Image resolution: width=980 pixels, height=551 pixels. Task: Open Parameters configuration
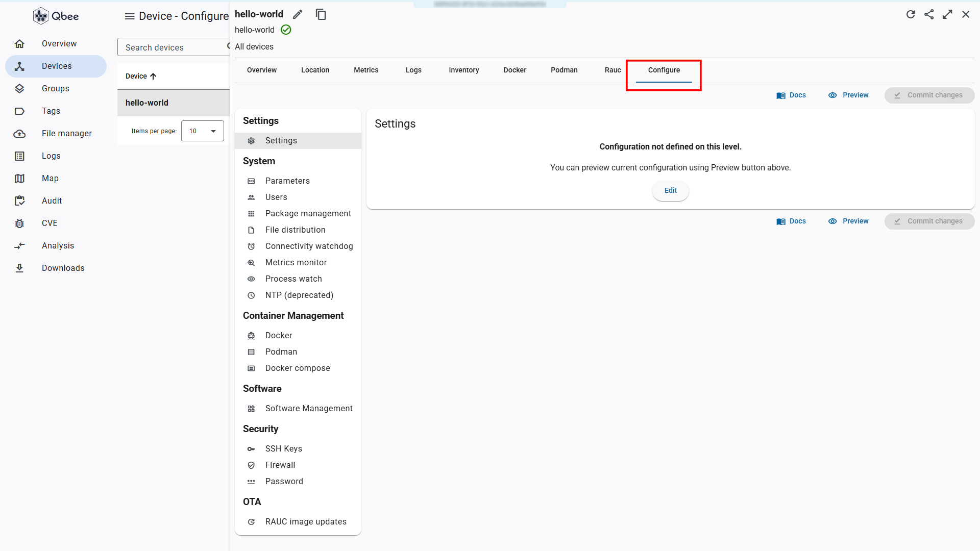(298, 181)
